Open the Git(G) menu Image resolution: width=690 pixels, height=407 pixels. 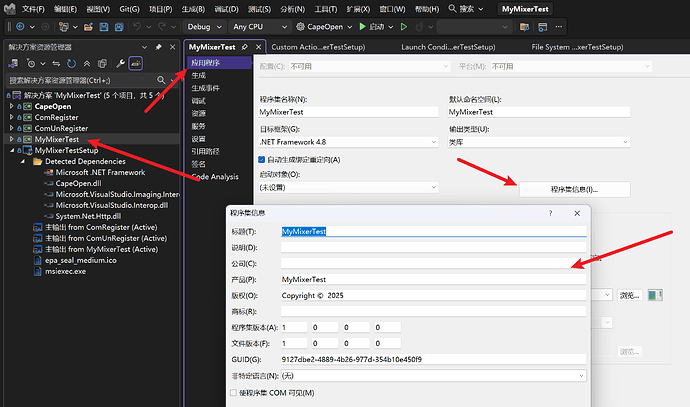pos(129,9)
